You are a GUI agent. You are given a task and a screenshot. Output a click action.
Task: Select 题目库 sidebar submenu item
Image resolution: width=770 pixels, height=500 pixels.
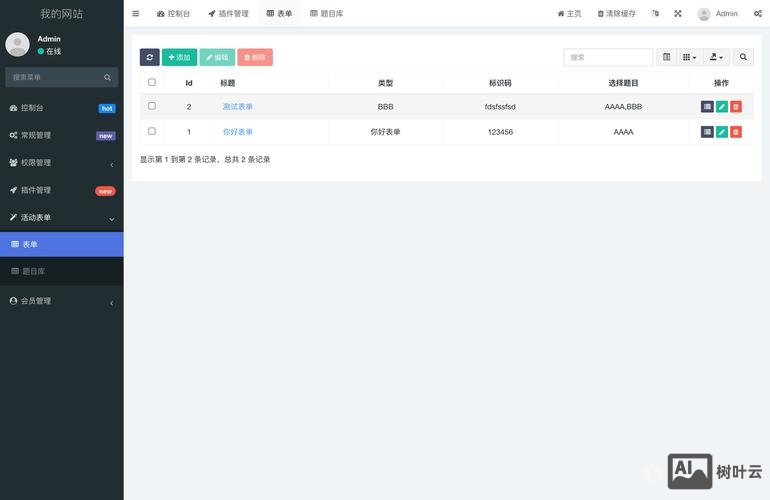tap(62, 271)
